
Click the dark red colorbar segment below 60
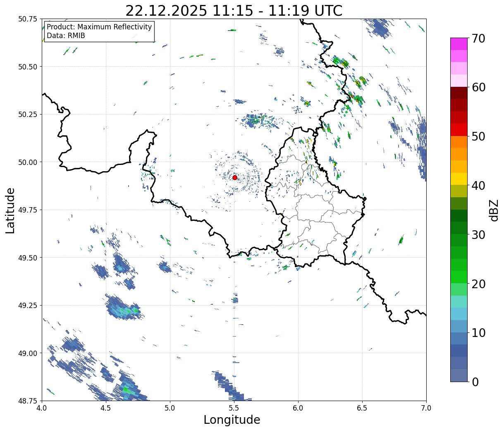[459, 93]
